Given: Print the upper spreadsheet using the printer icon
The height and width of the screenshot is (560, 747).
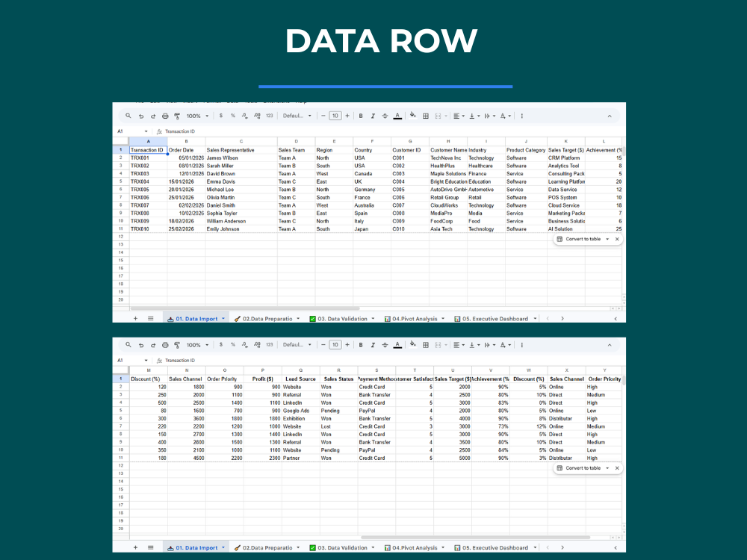Looking at the screenshot, I should pyautogui.click(x=165, y=116).
